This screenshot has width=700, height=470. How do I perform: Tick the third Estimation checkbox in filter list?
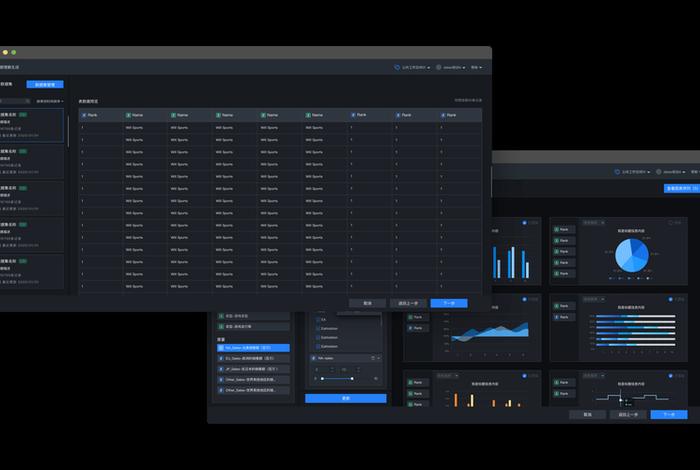click(x=318, y=346)
